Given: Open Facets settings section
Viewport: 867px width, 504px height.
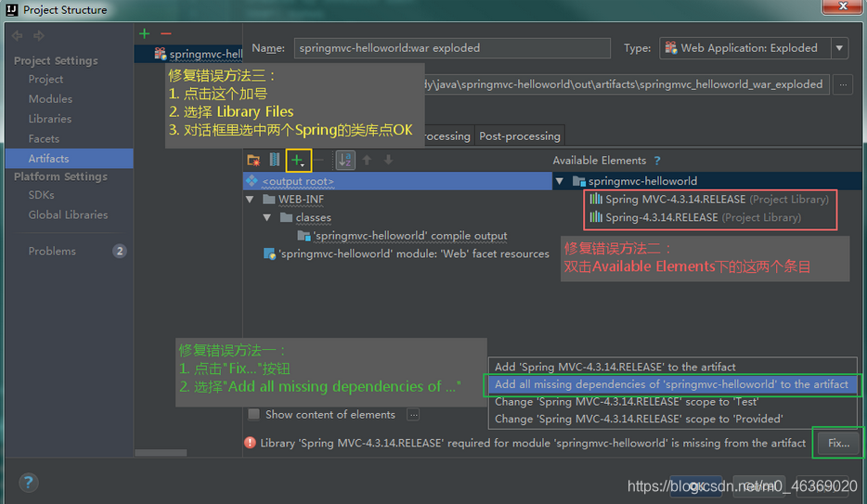Looking at the screenshot, I should click(44, 138).
